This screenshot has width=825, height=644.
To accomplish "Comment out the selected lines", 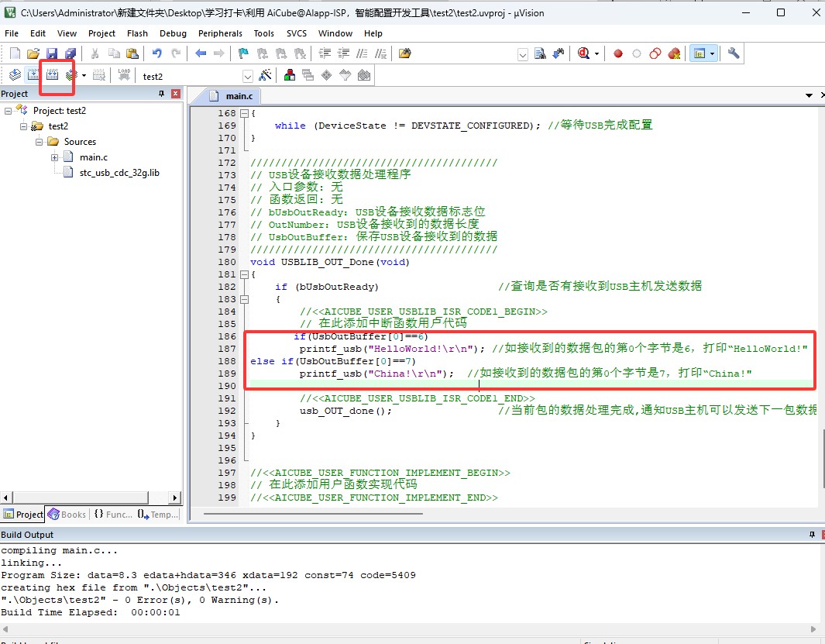I will 362,53.
